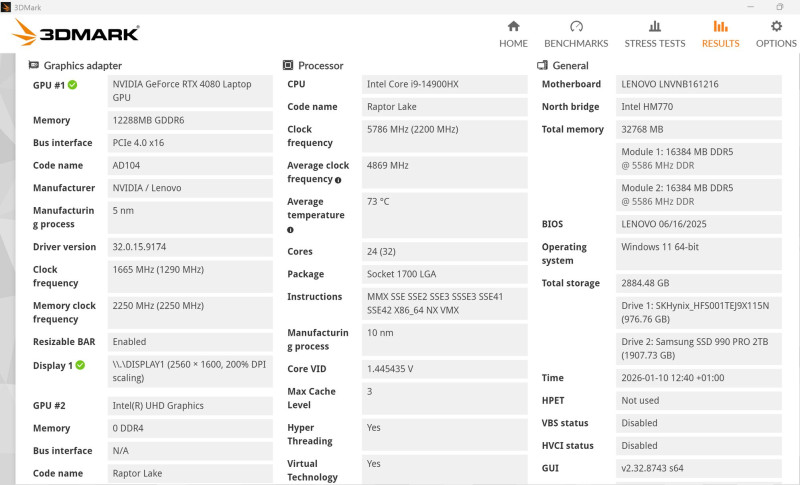Click the Intel Core i9-14900HX value
This screenshot has height=485, width=800.
pyautogui.click(x=444, y=84)
